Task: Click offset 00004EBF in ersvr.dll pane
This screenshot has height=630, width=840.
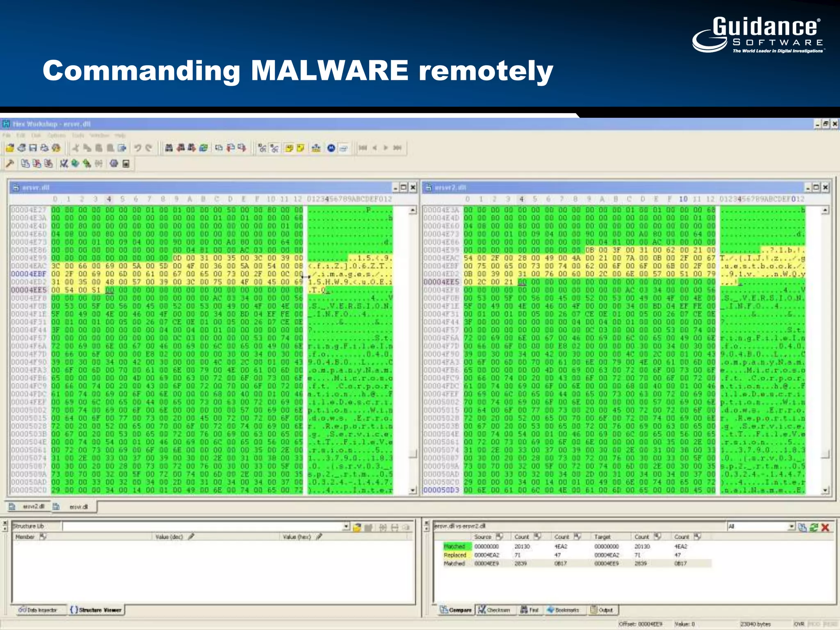Action: point(29,274)
